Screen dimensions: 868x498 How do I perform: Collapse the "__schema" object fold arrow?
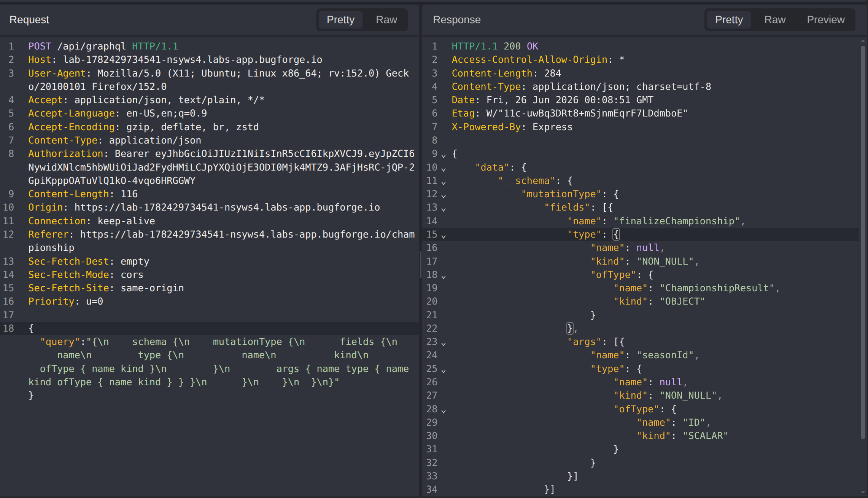point(444,182)
